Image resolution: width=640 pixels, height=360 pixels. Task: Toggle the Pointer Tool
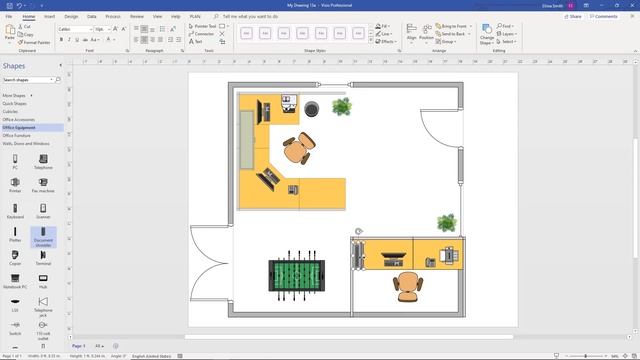click(202, 26)
